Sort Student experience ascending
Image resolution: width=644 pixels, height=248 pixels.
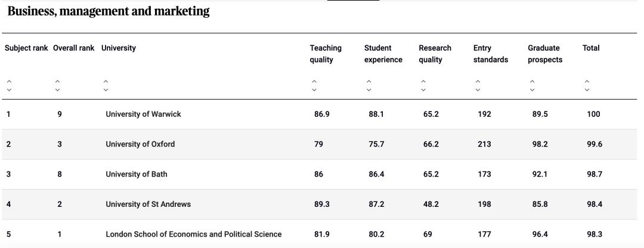369,82
